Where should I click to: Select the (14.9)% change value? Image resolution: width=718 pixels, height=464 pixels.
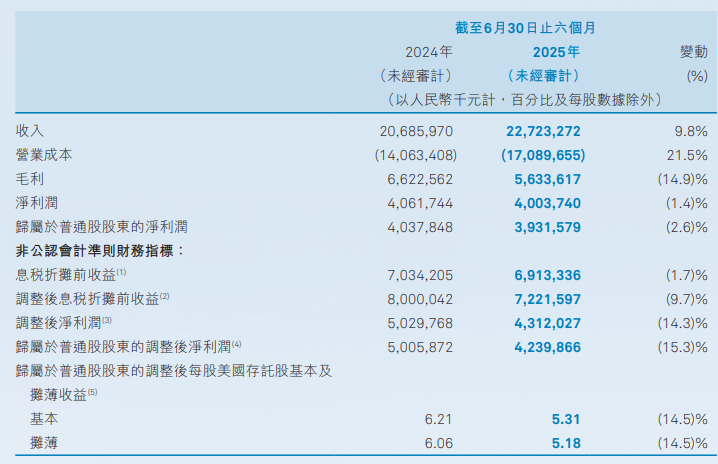click(x=683, y=180)
